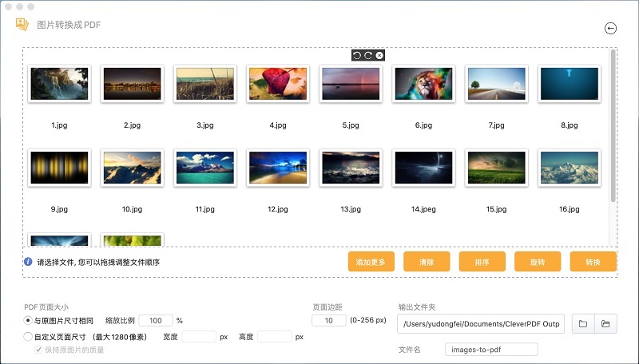The height and width of the screenshot is (364, 639).
Task: Select 自定义页面尺寸 radio option
Action: (29, 337)
